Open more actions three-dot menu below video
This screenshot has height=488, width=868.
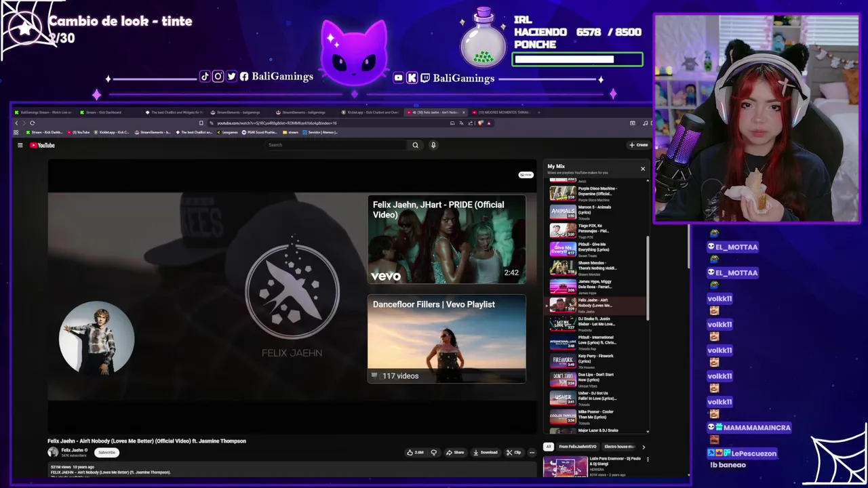(534, 452)
